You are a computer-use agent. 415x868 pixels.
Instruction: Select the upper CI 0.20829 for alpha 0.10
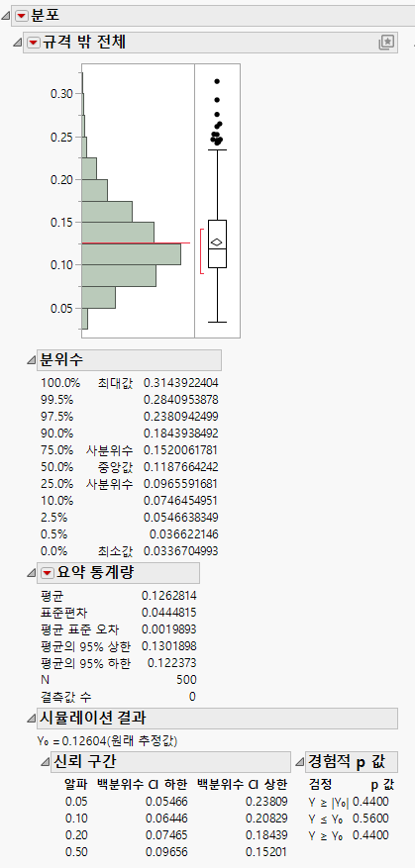tap(266, 819)
